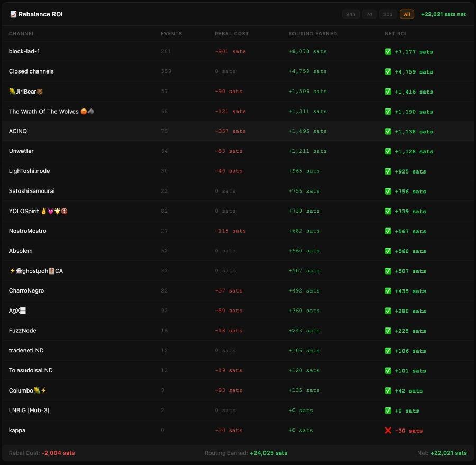This screenshot has width=476, height=465.
Task: Choose the 30d time range filter
Action: (388, 14)
